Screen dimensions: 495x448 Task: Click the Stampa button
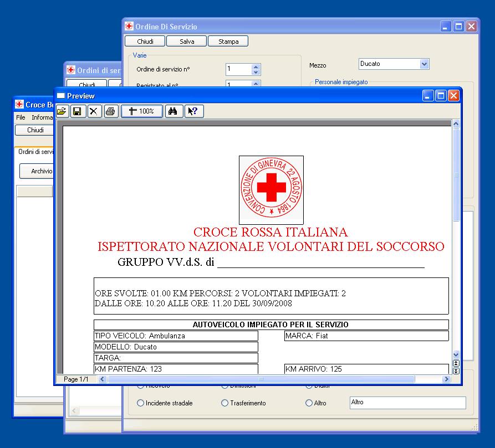click(x=228, y=42)
